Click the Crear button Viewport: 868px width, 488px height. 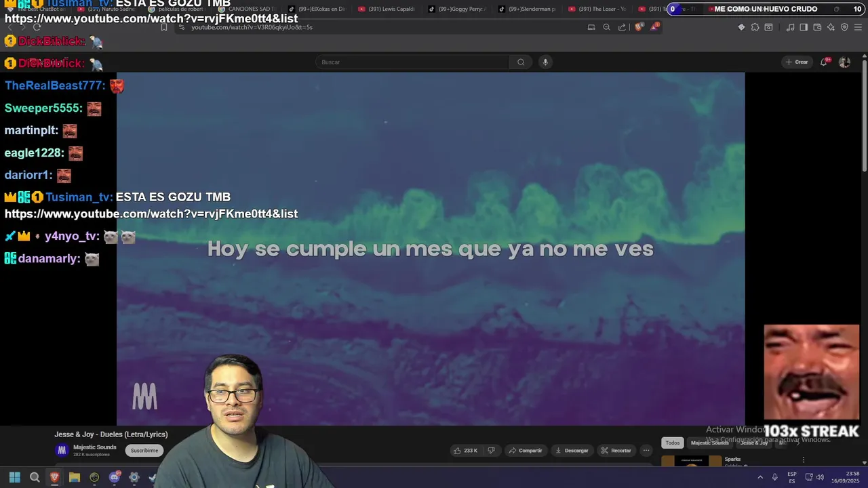pos(796,62)
